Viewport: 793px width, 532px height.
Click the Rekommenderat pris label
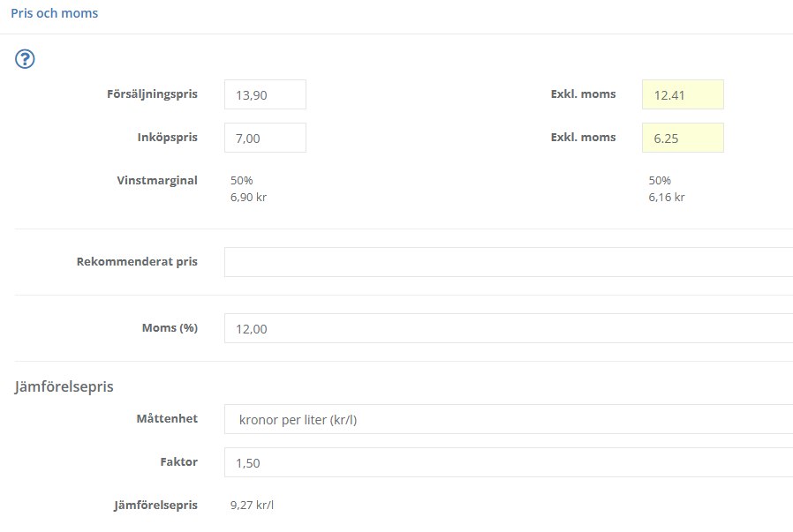tap(137, 262)
